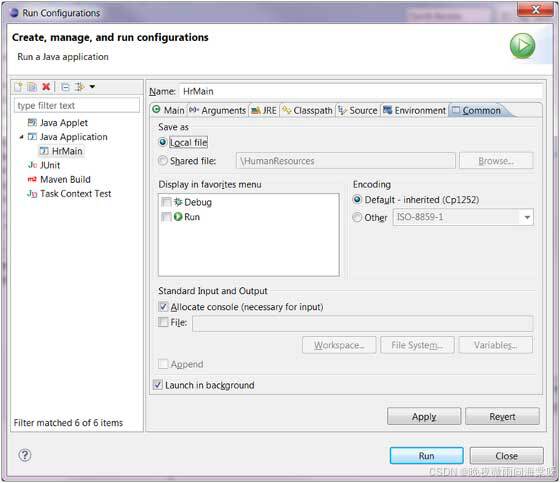The height and width of the screenshot is (483, 560).
Task: Close dialog with title bar X
Action: tap(535, 10)
